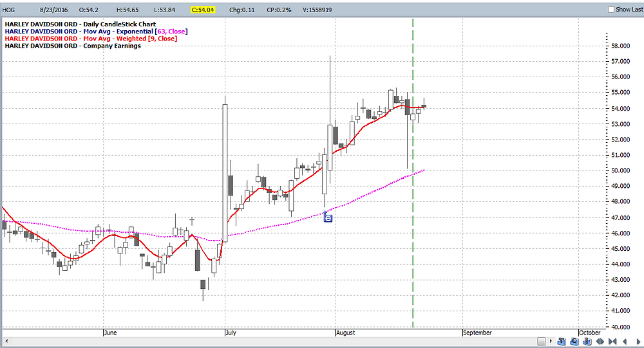Enable the Show Last checkbox
This screenshot has width=644, height=348.
point(611,10)
